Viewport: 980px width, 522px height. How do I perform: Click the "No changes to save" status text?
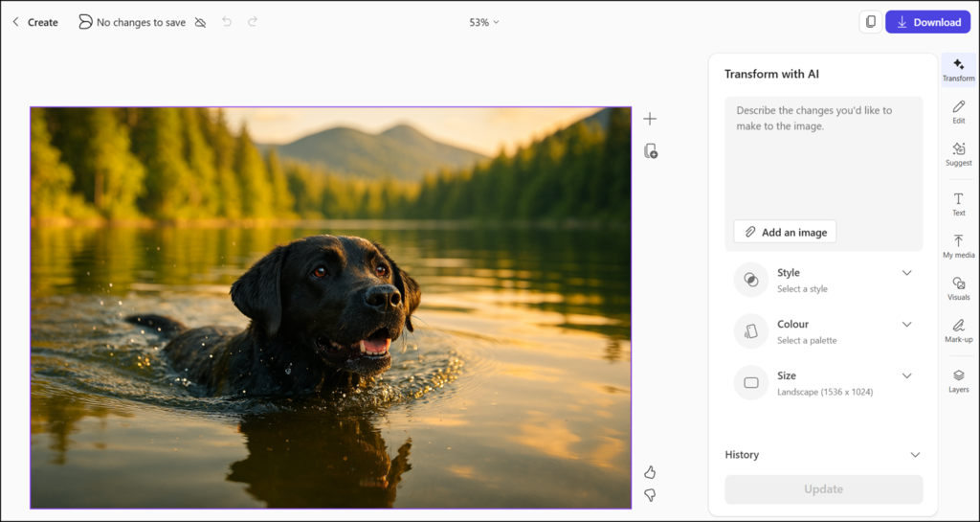(x=141, y=22)
